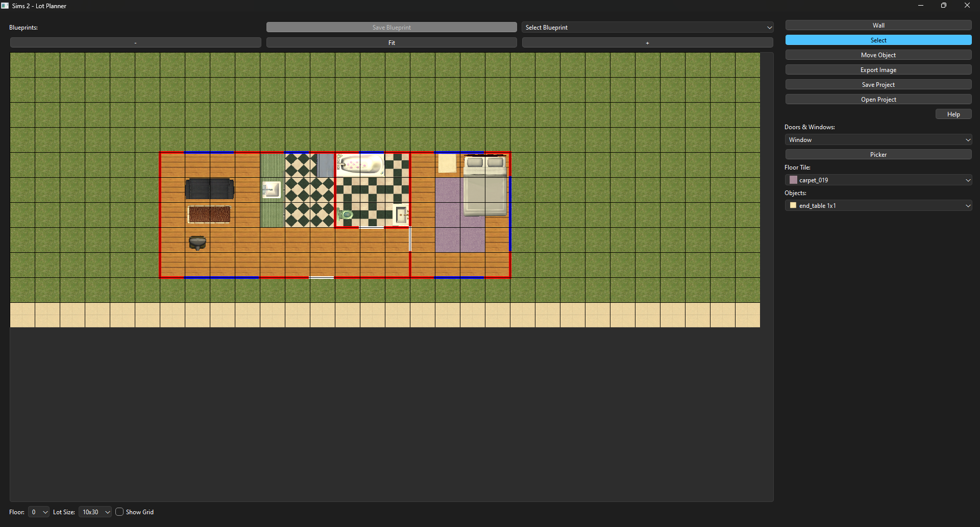The height and width of the screenshot is (527, 980).
Task: Minimize the Lot Planner window
Action: pyautogui.click(x=920, y=6)
